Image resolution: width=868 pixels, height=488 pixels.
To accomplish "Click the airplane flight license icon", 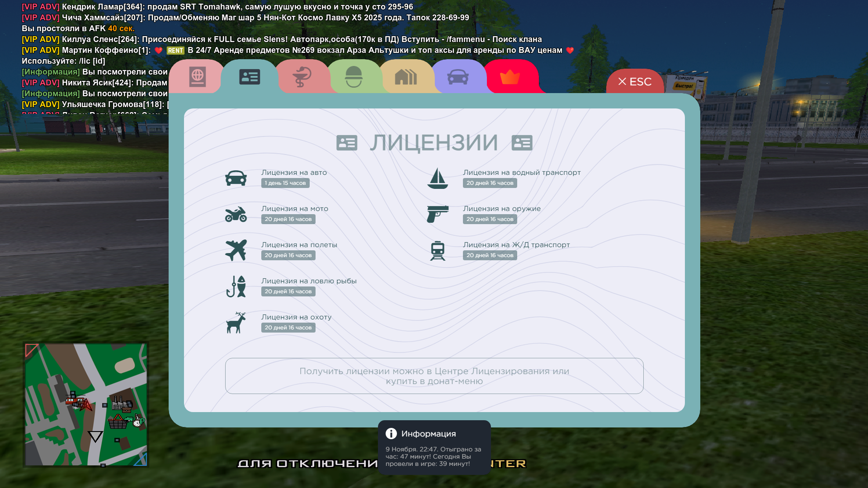I will (236, 250).
